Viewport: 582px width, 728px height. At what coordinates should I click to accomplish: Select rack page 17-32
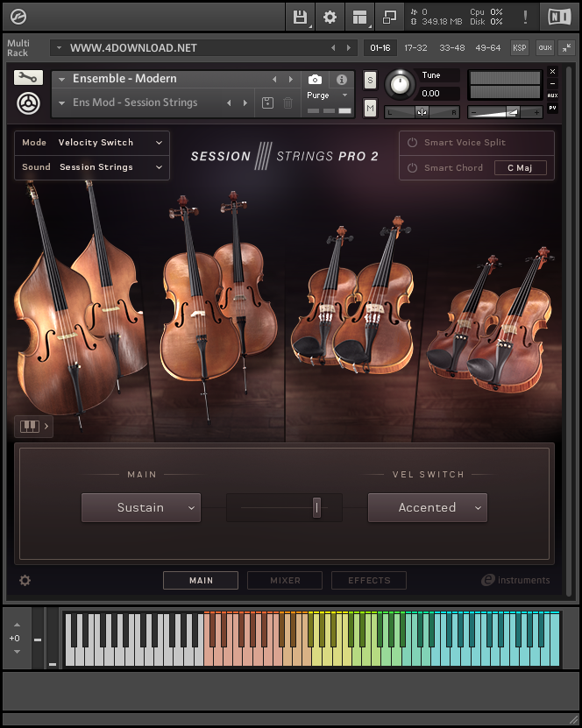coord(415,47)
